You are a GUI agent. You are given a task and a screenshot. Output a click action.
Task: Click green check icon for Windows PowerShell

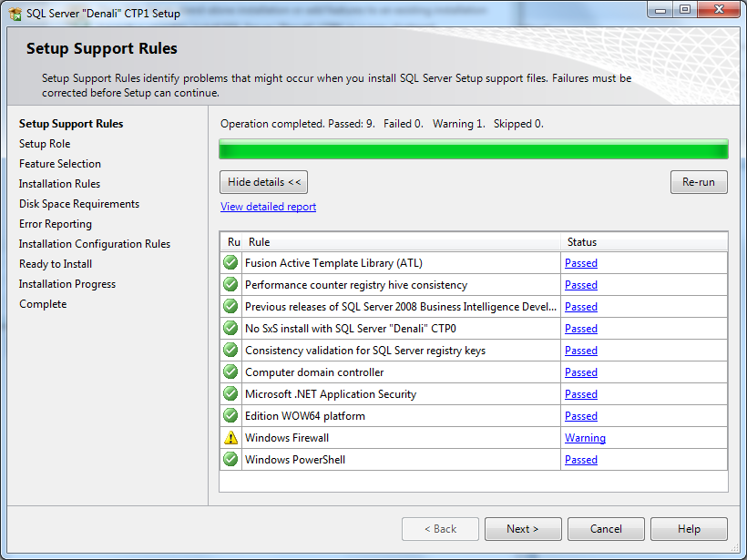(x=230, y=460)
